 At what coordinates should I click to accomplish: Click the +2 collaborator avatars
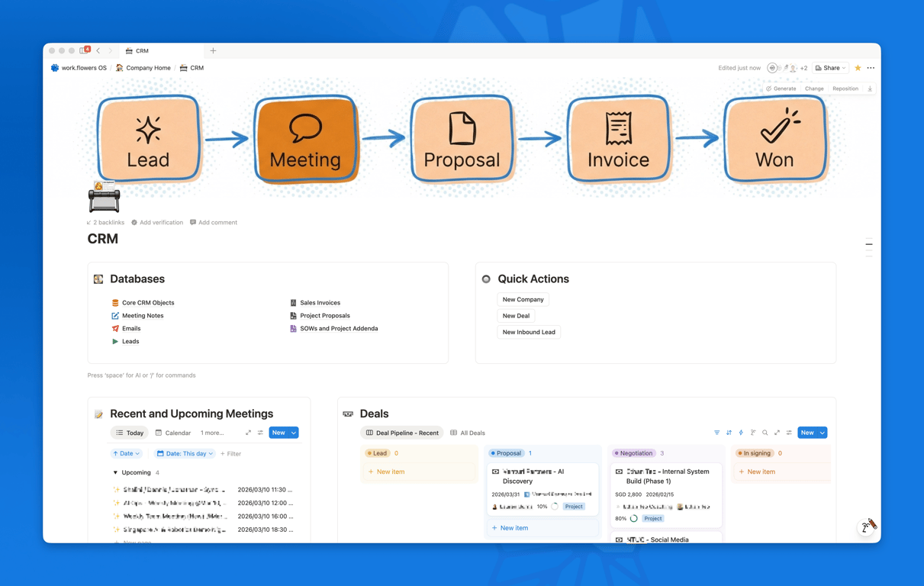(x=788, y=68)
